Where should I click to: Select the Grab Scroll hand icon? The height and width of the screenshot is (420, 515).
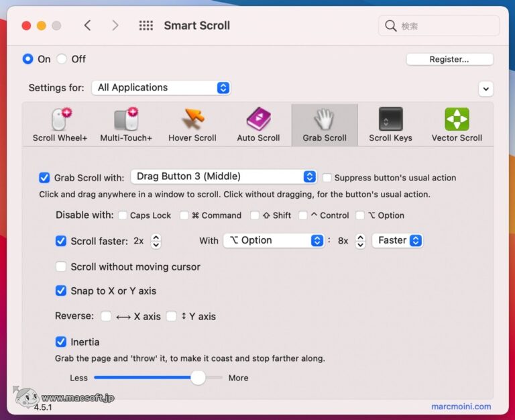click(x=324, y=119)
